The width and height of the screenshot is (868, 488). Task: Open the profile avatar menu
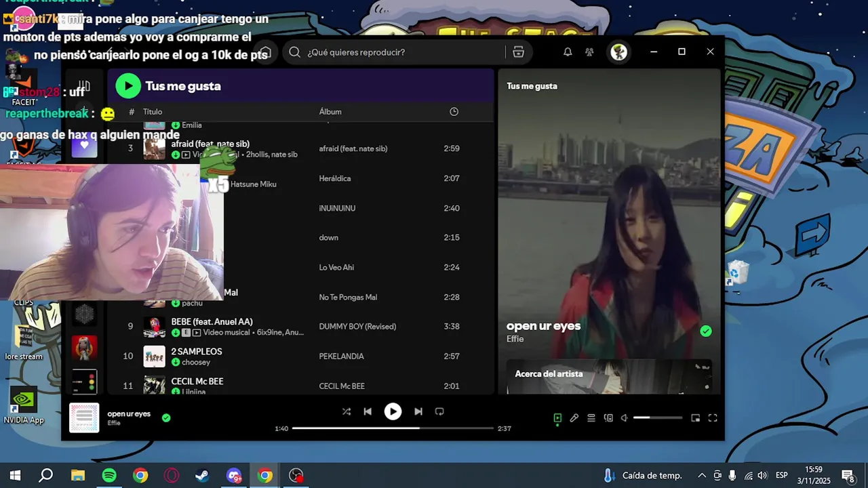click(618, 52)
